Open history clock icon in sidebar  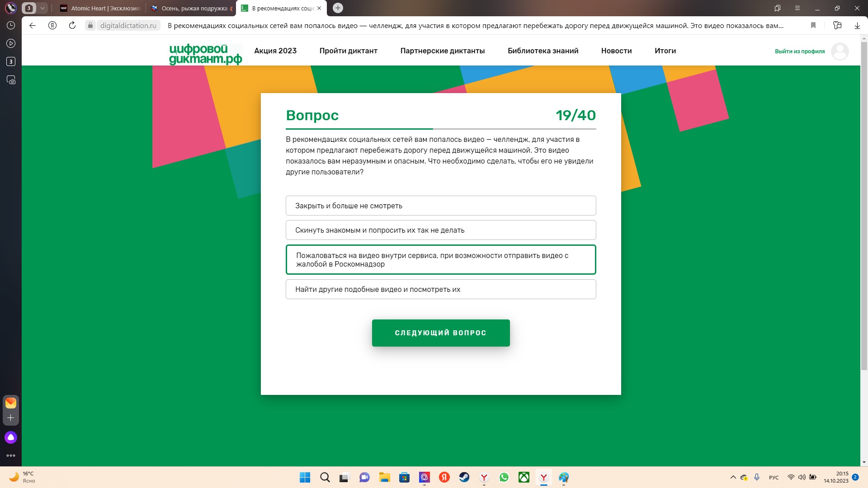click(x=11, y=26)
